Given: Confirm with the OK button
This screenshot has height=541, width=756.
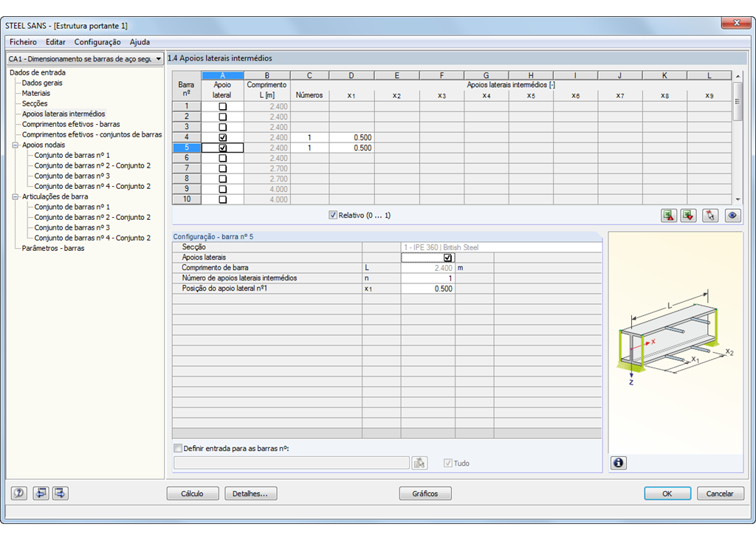Looking at the screenshot, I should (x=667, y=493).
